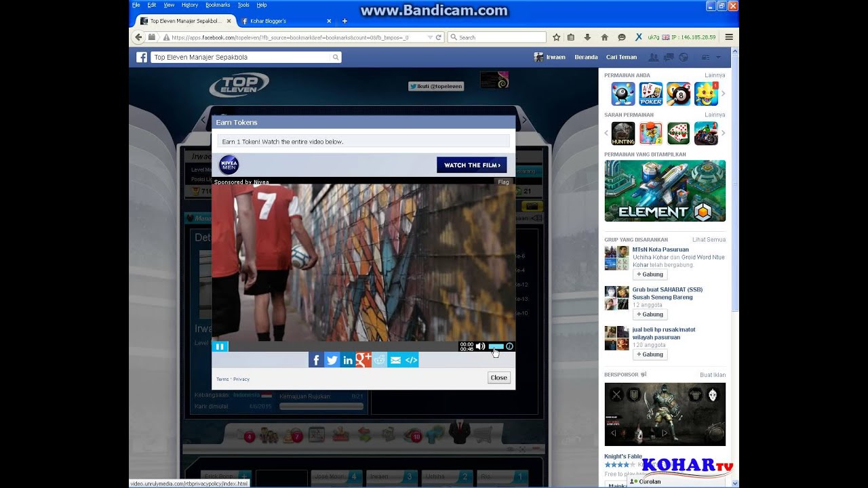Viewport: 868px width, 488px height.
Task: Launch the 8 Ball juggler game icon
Action: pyautogui.click(x=623, y=94)
